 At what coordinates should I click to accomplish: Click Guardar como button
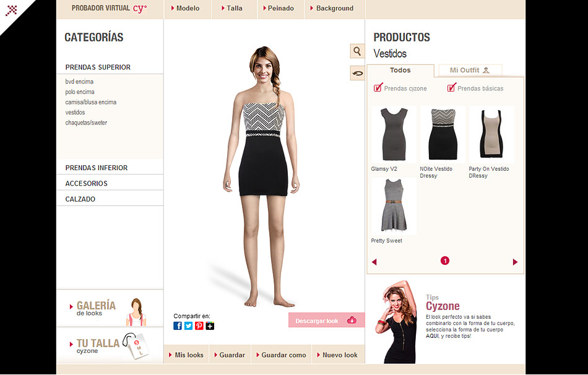tap(283, 355)
